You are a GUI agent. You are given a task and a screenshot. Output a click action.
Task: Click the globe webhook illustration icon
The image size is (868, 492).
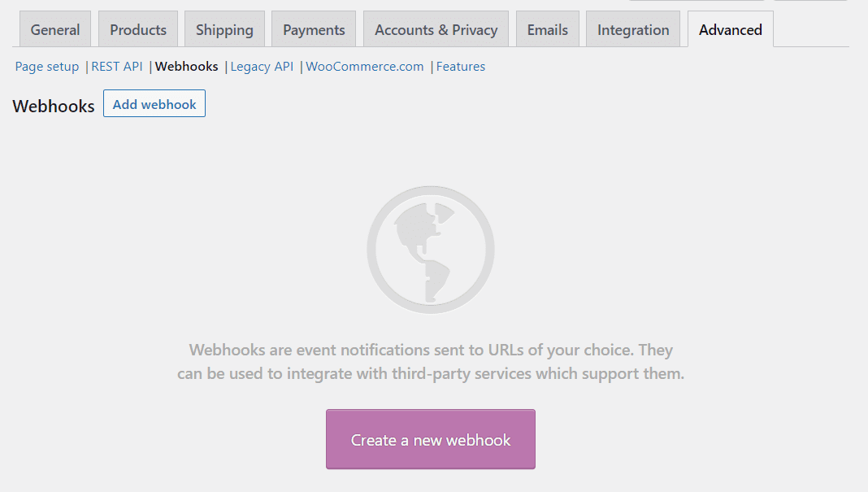[431, 248]
